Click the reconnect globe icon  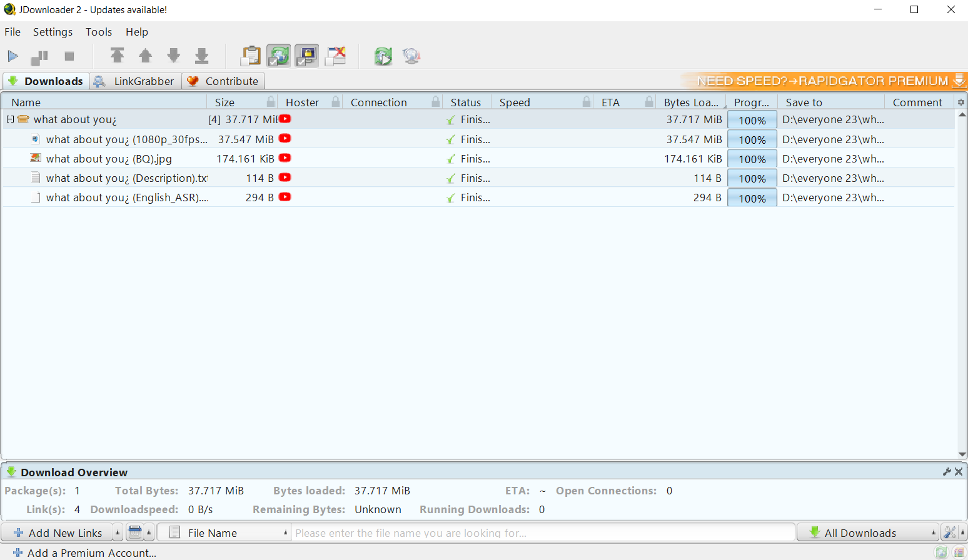coord(411,56)
